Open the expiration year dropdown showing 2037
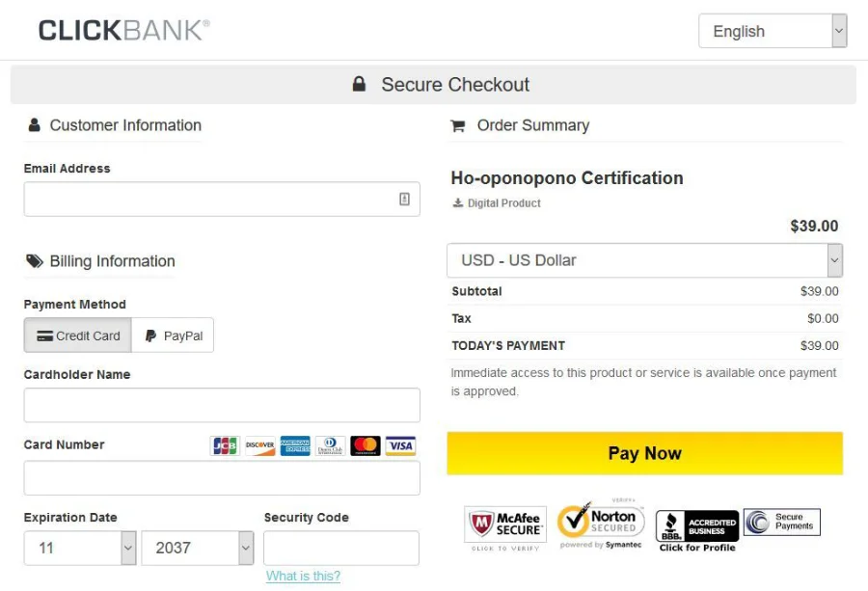Screen dimensions: 868x591 click(197, 548)
